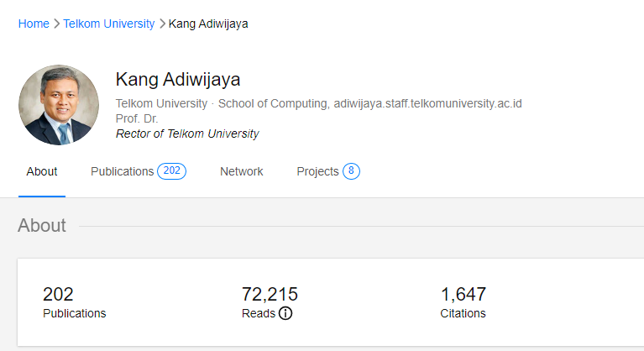
Task: Click the Kang Adiwijaya profile name heading
Action: coord(178,80)
